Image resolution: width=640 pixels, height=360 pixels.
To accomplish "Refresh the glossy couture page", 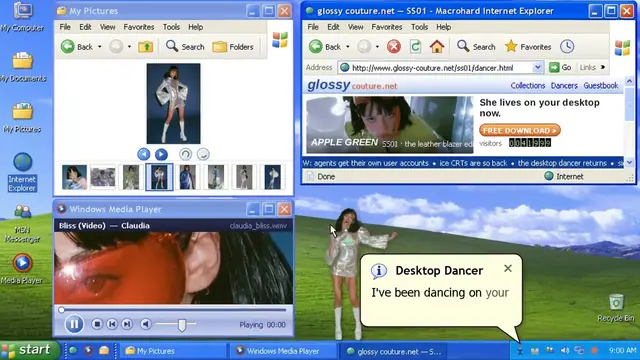I will point(415,47).
